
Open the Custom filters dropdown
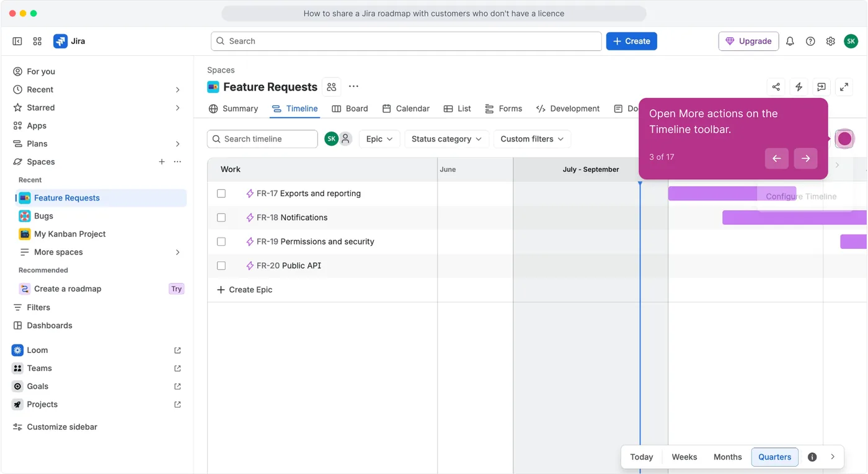click(532, 139)
